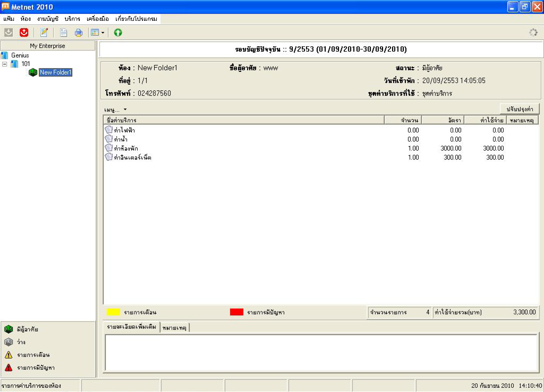The width and height of the screenshot is (544, 392).
Task: Click the รายการค่าบริการของห้อง status bar text
Action: pyautogui.click(x=31, y=386)
